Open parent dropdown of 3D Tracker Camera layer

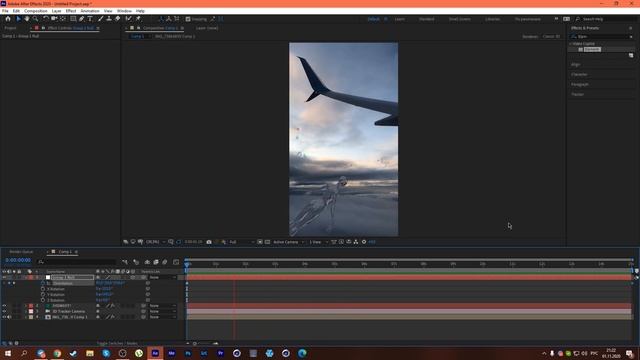[162, 311]
